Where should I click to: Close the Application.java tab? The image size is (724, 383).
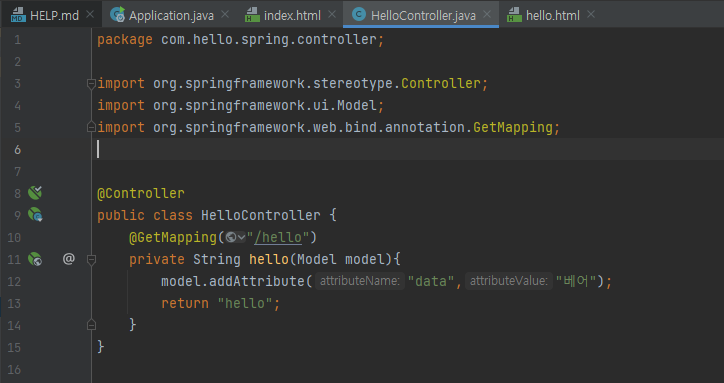[225, 15]
